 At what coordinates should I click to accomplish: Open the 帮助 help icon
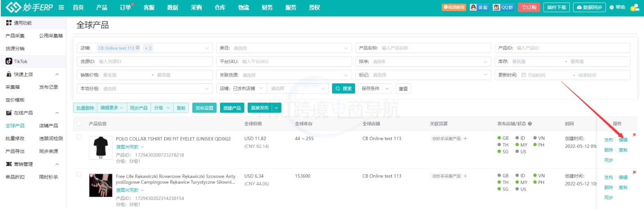(617, 7)
